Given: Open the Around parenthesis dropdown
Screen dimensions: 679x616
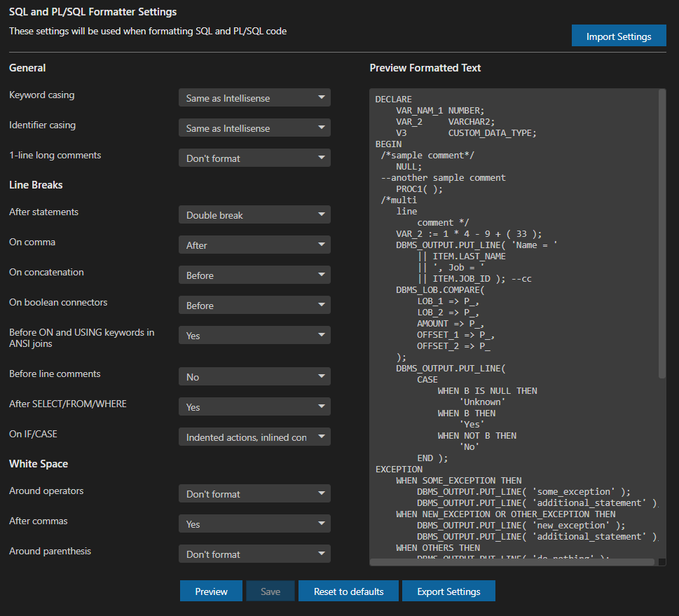Looking at the screenshot, I should pyautogui.click(x=254, y=554).
